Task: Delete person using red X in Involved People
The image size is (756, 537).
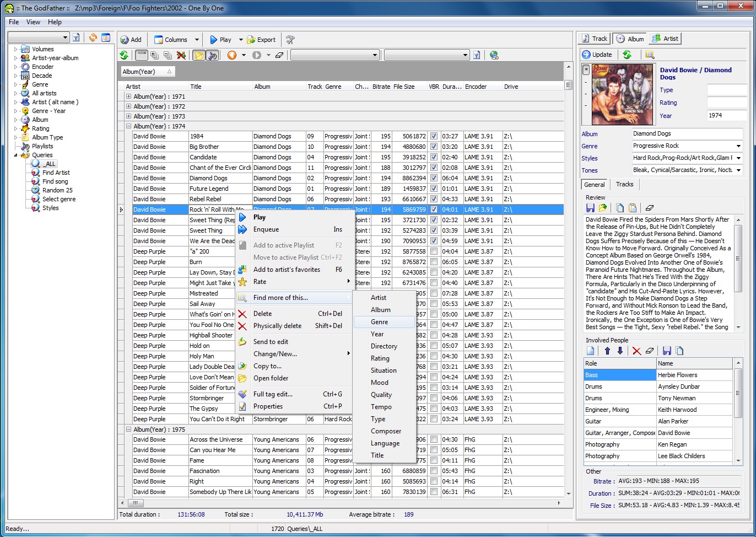Action: click(x=636, y=351)
